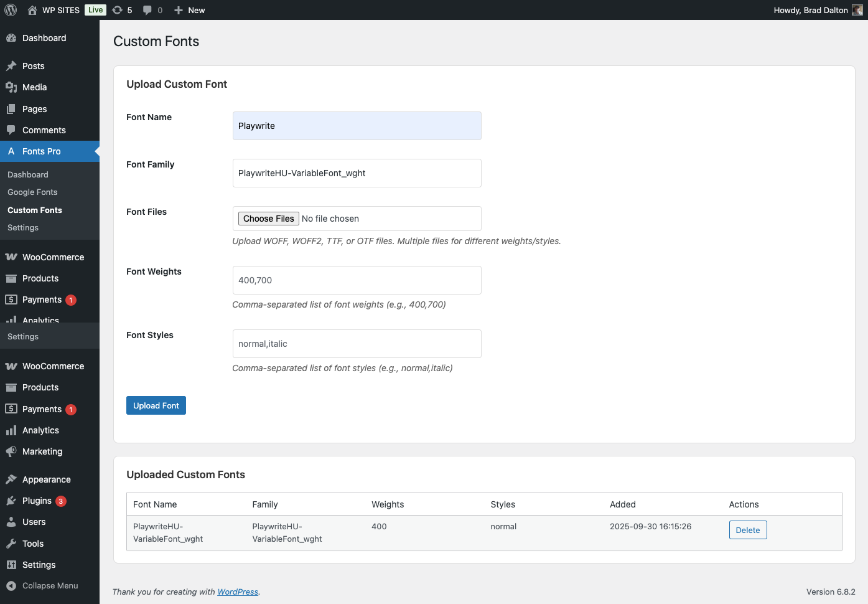Click the updates icon showing 5
The width and height of the screenshot is (868, 604).
pyautogui.click(x=118, y=10)
